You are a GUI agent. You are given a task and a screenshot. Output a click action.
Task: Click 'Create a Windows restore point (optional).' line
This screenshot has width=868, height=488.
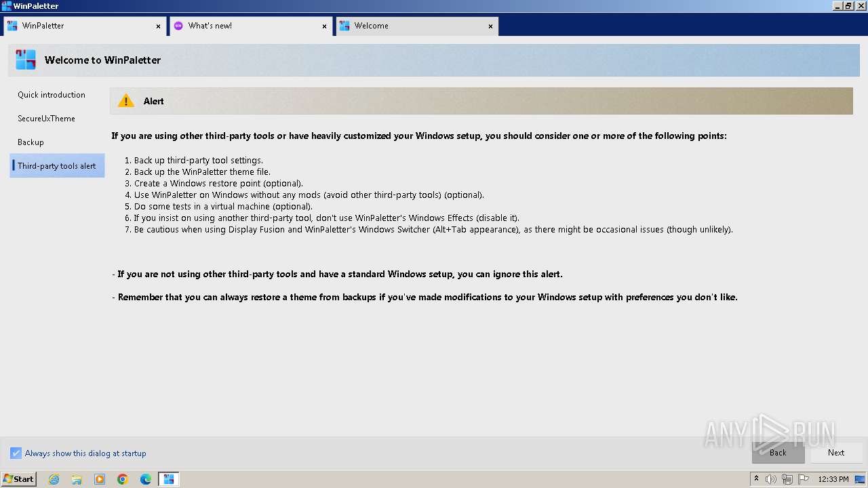218,184
